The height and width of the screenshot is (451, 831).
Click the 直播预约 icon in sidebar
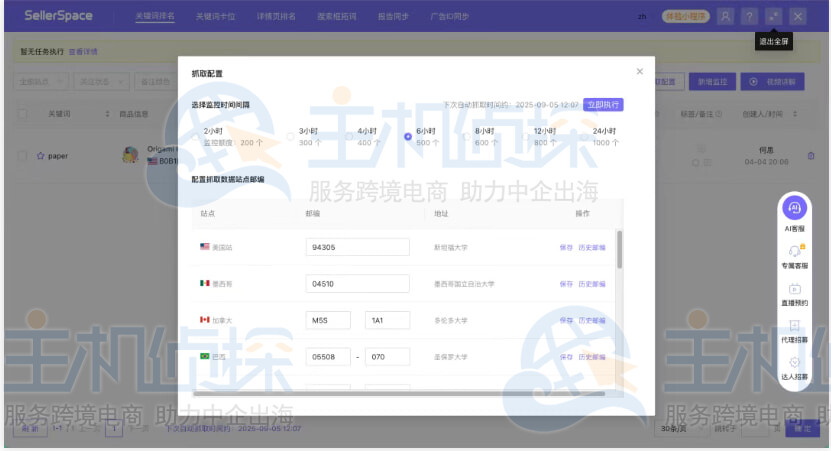[794, 289]
